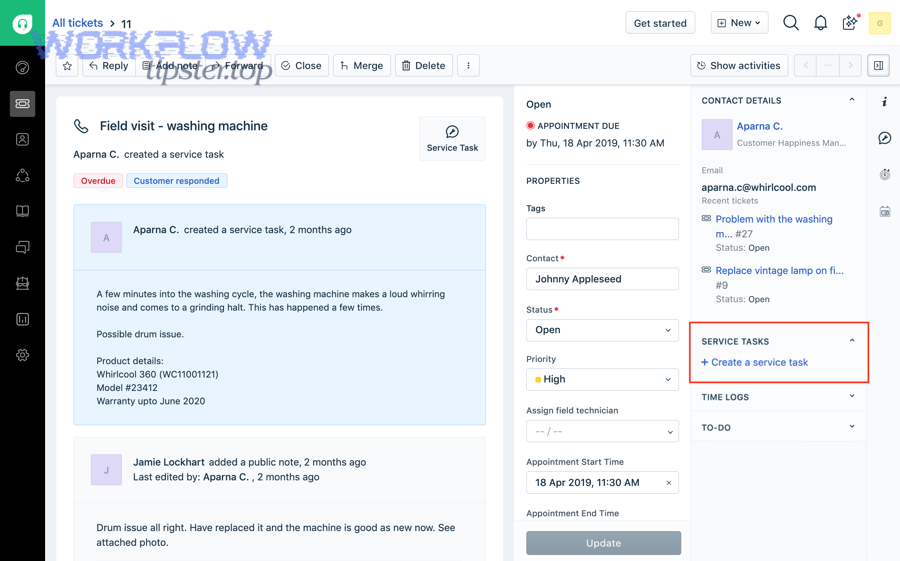The width and height of the screenshot is (900, 561).
Task: Open the reports chart icon in sidebar
Action: (22, 319)
